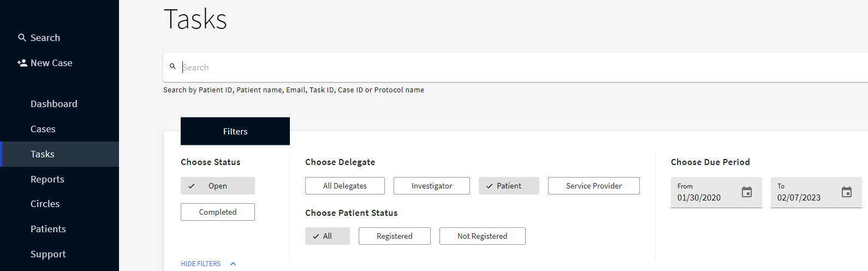Image resolution: width=868 pixels, height=271 pixels.
Task: Choose the Not Registered patient status
Action: coord(483,236)
